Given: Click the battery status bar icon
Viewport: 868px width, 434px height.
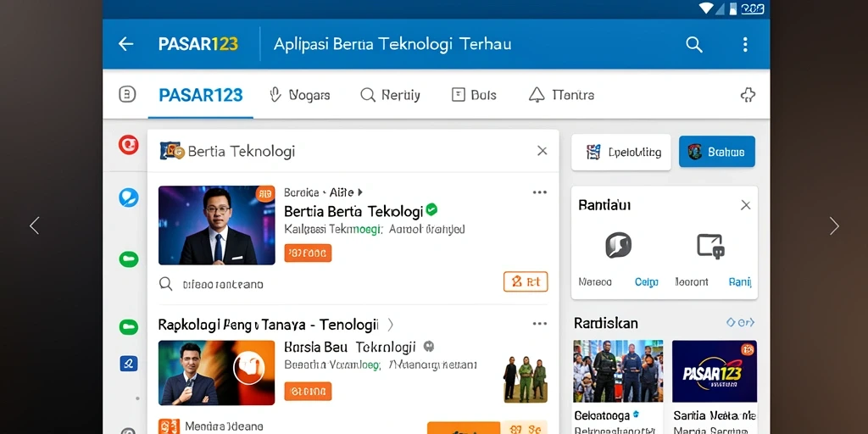Looking at the screenshot, I should pos(733,8).
